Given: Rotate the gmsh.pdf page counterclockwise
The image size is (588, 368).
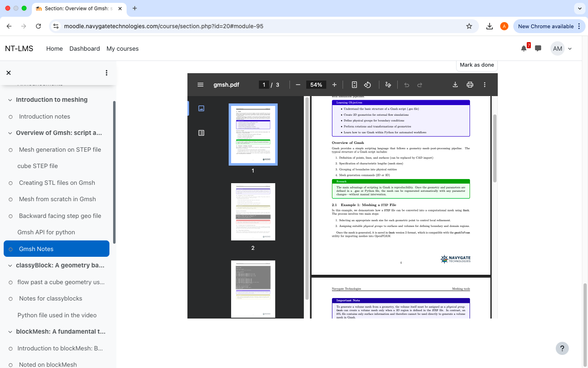Looking at the screenshot, I should click(x=367, y=85).
